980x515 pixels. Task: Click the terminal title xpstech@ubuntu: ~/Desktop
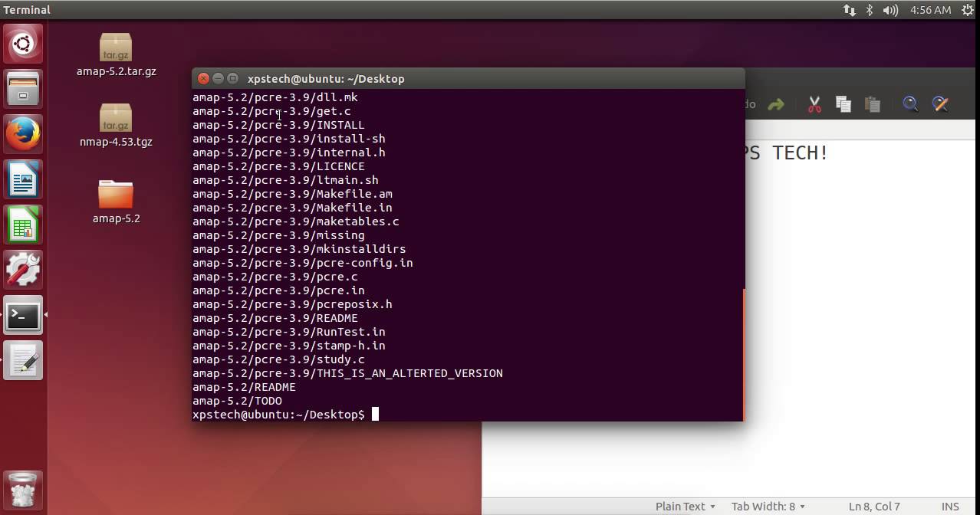(x=326, y=79)
